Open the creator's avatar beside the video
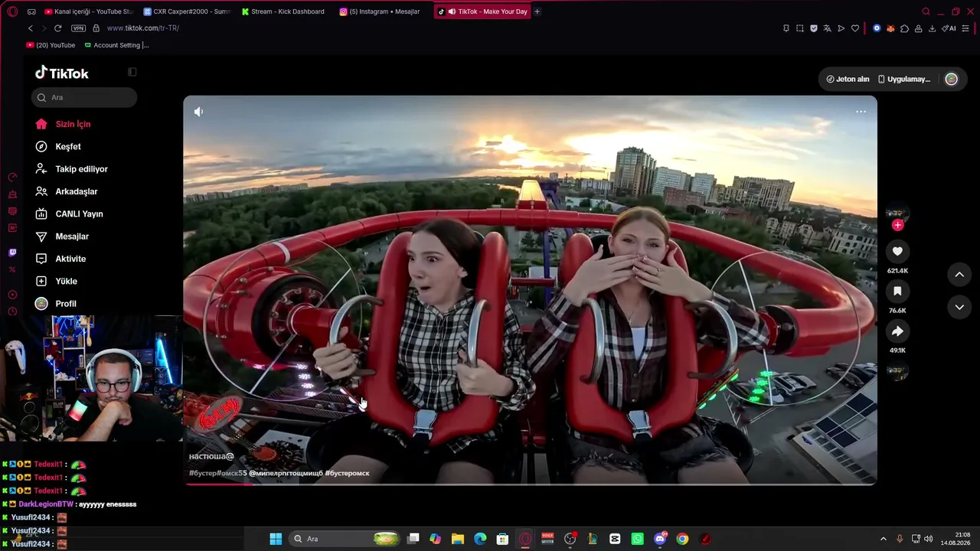Viewport: 980px width, 551px height. (897, 213)
